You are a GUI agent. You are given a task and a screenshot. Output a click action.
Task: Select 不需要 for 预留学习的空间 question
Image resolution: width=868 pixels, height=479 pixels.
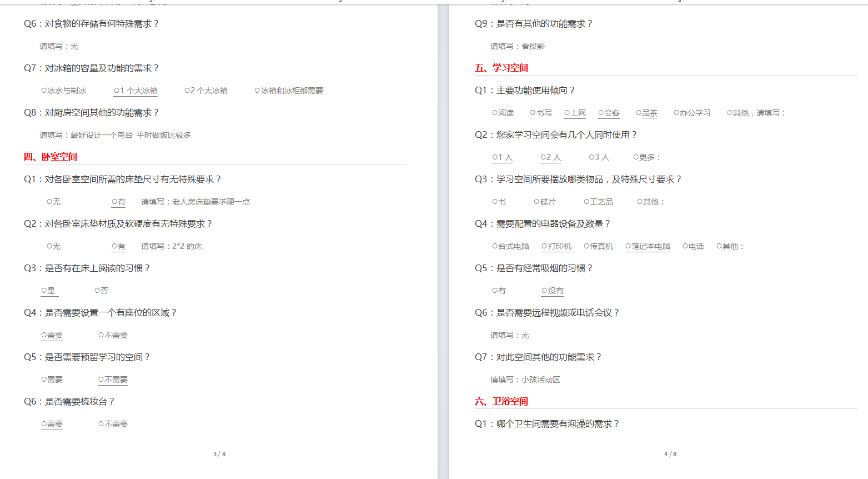click(113, 380)
